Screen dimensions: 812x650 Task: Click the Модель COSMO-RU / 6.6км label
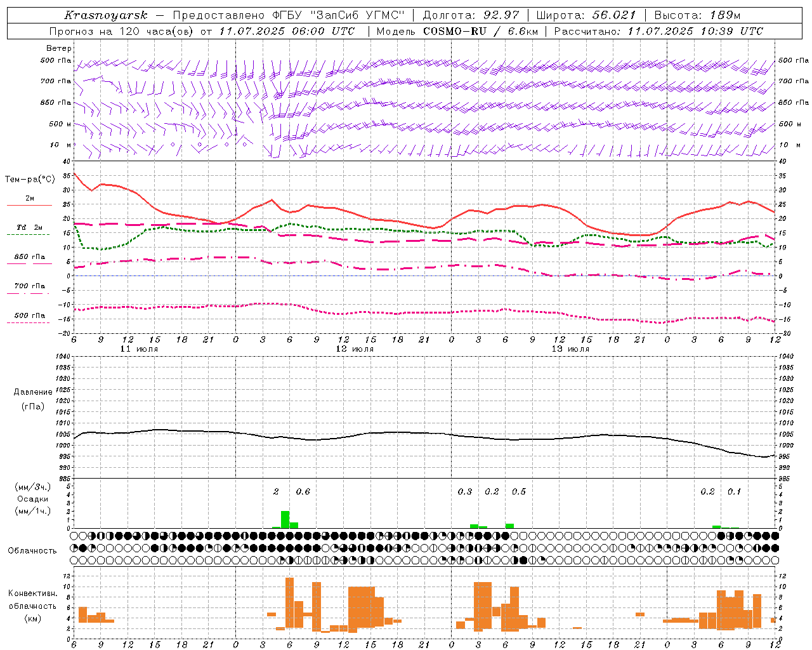point(457,31)
